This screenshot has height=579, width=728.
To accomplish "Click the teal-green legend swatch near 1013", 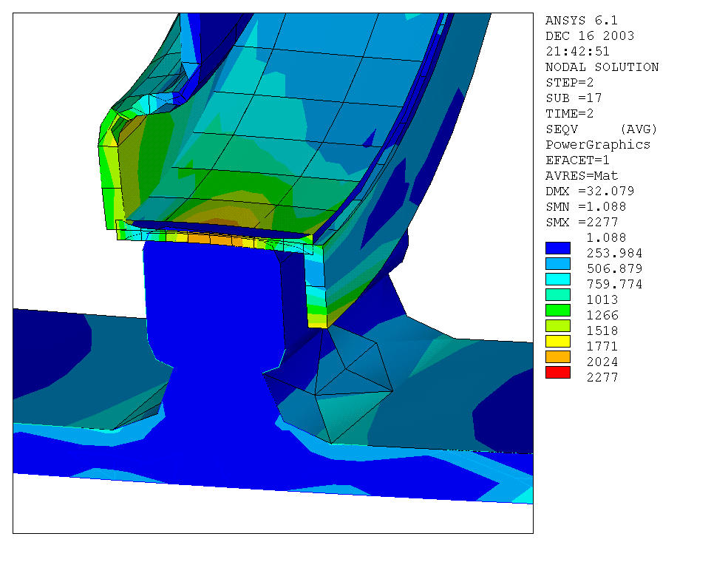I will point(557,294).
